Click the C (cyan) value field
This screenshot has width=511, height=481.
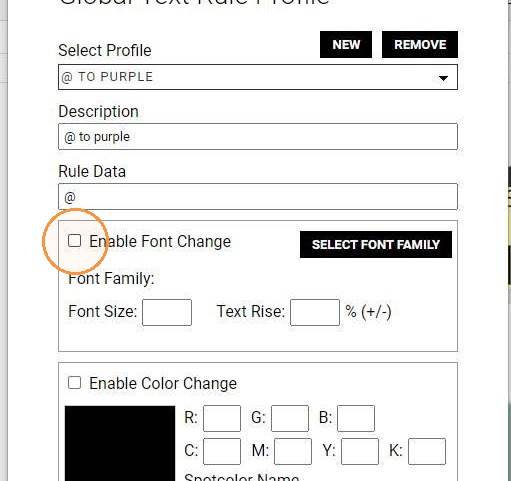(x=222, y=451)
